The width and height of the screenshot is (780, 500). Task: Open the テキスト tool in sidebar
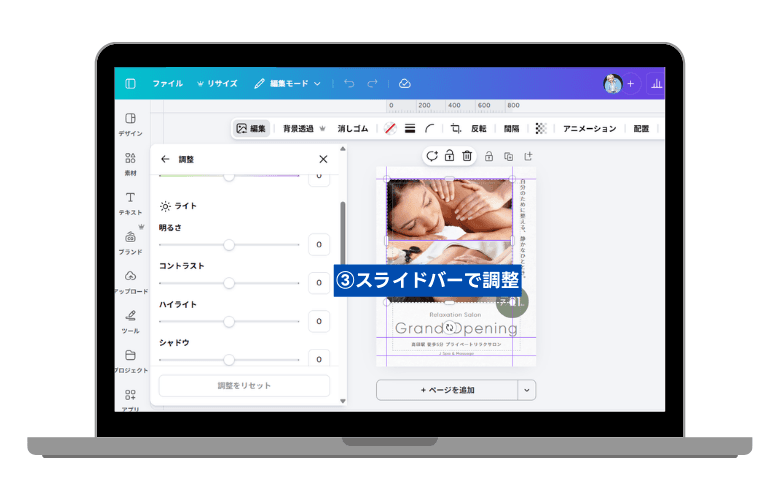click(x=130, y=202)
